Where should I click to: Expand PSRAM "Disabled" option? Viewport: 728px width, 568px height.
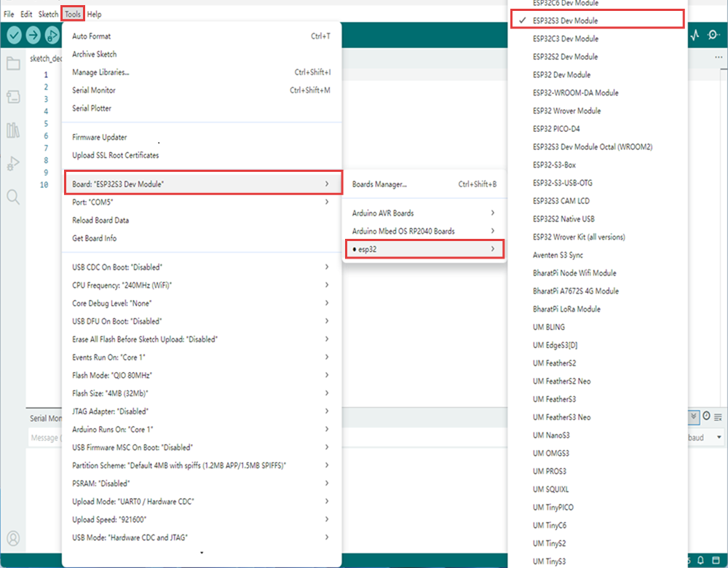point(202,484)
